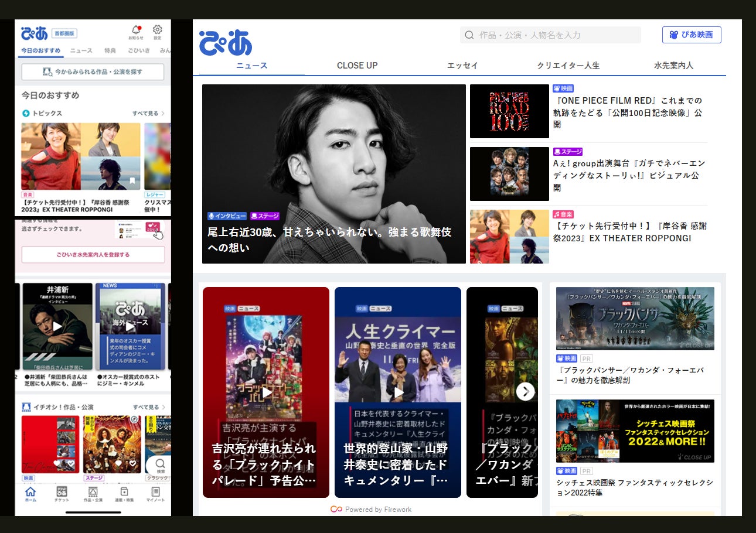Click the 音楽 tag above 岸谷香 desktop article

[x=563, y=214]
